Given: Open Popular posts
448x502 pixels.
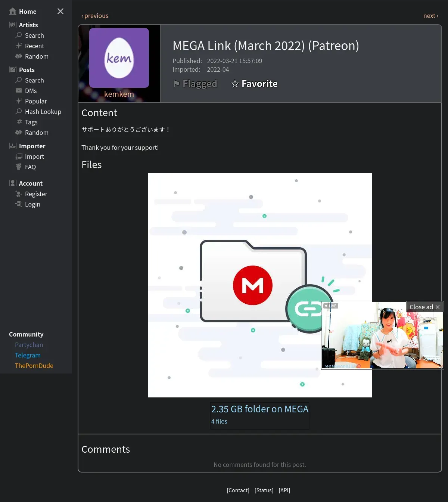Looking at the screenshot, I should 36,101.
